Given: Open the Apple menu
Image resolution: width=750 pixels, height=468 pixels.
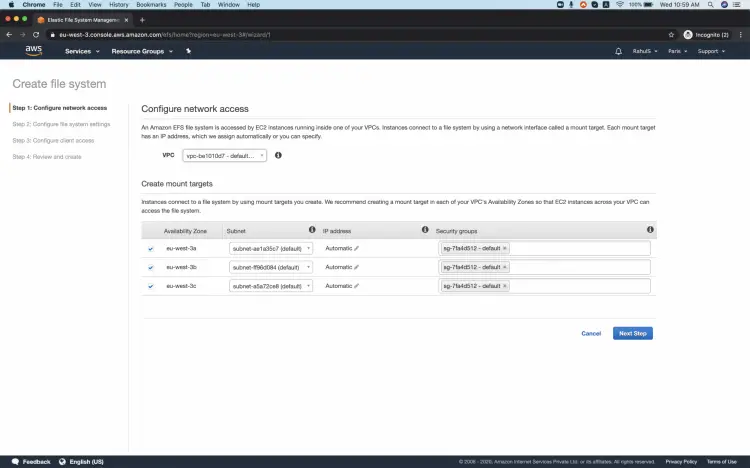Looking at the screenshot, I should 11,4.
